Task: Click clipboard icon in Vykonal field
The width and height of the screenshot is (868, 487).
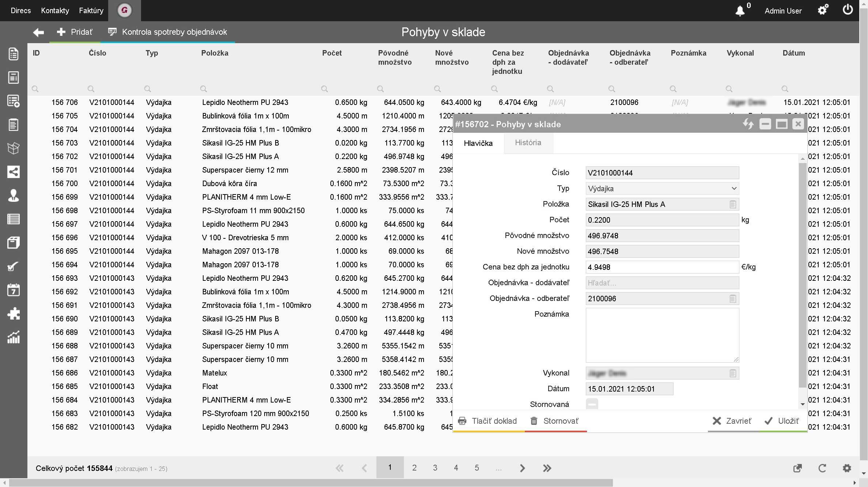Action: click(733, 373)
